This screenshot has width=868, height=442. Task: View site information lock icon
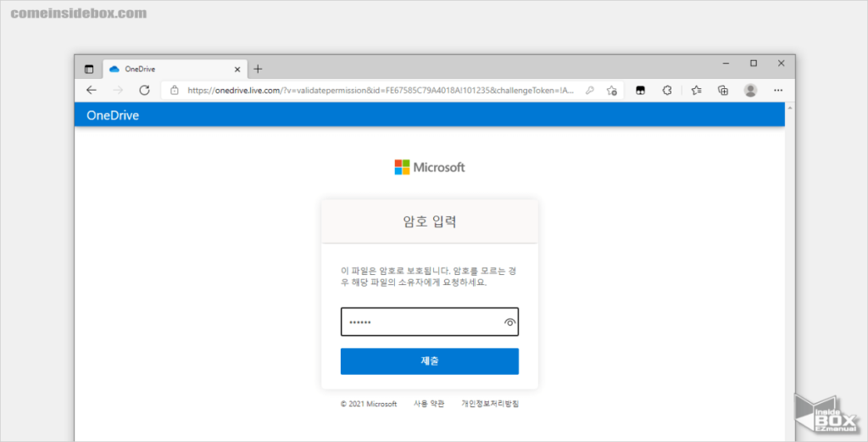click(x=174, y=90)
